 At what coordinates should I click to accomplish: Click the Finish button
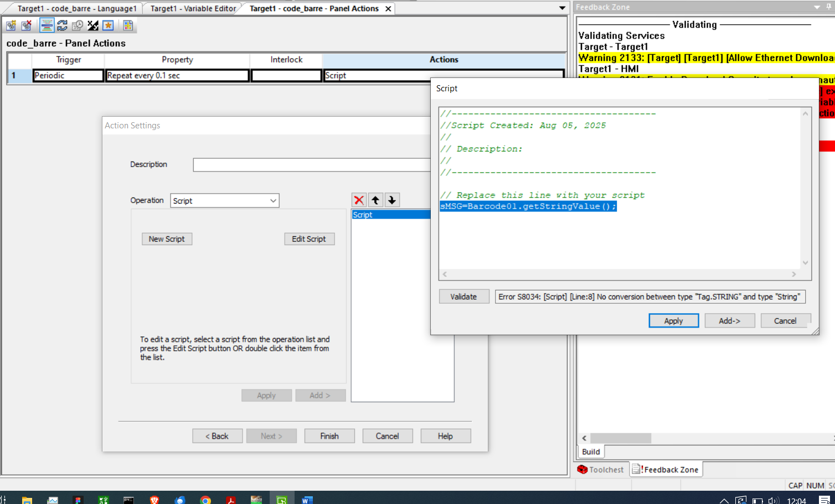tap(329, 436)
